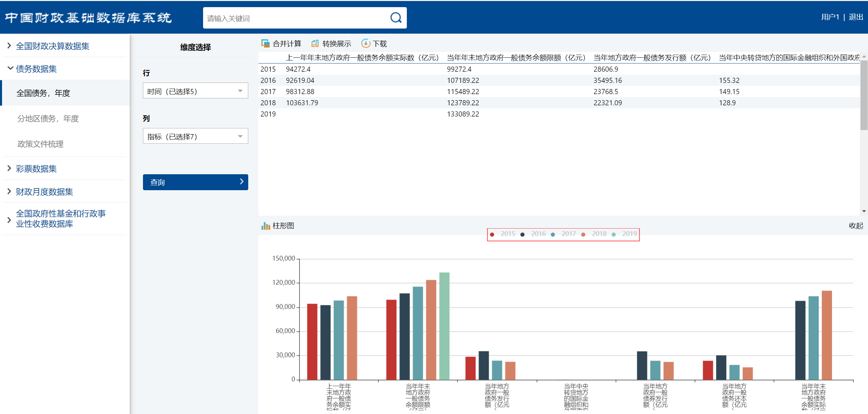Click 收起 to collapse chart
868x414 pixels.
tap(856, 226)
